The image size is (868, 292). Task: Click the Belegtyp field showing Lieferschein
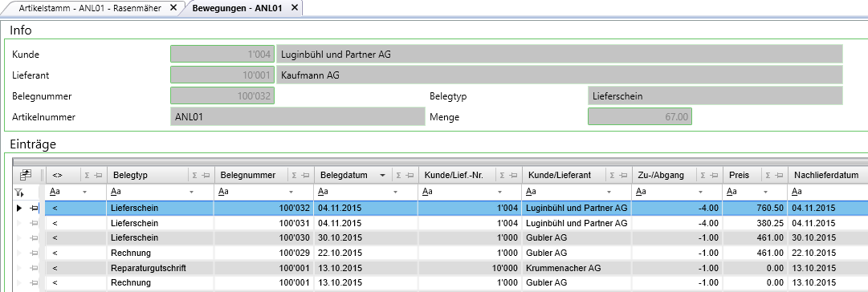pos(715,95)
